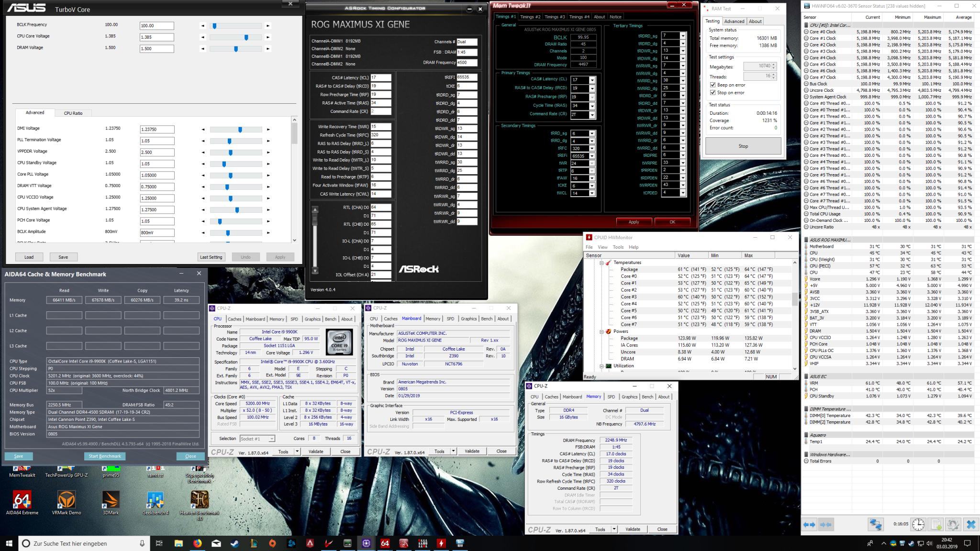Screen dimensions: 980x551
Task: Open the Geekbench 4 desktop shortcut
Action: tap(156, 502)
